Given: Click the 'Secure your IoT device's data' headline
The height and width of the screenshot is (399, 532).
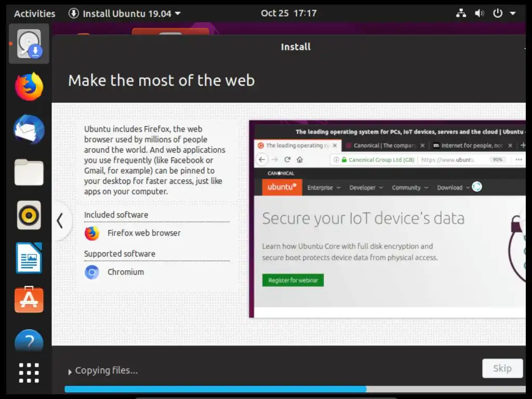Looking at the screenshot, I should coord(363,219).
